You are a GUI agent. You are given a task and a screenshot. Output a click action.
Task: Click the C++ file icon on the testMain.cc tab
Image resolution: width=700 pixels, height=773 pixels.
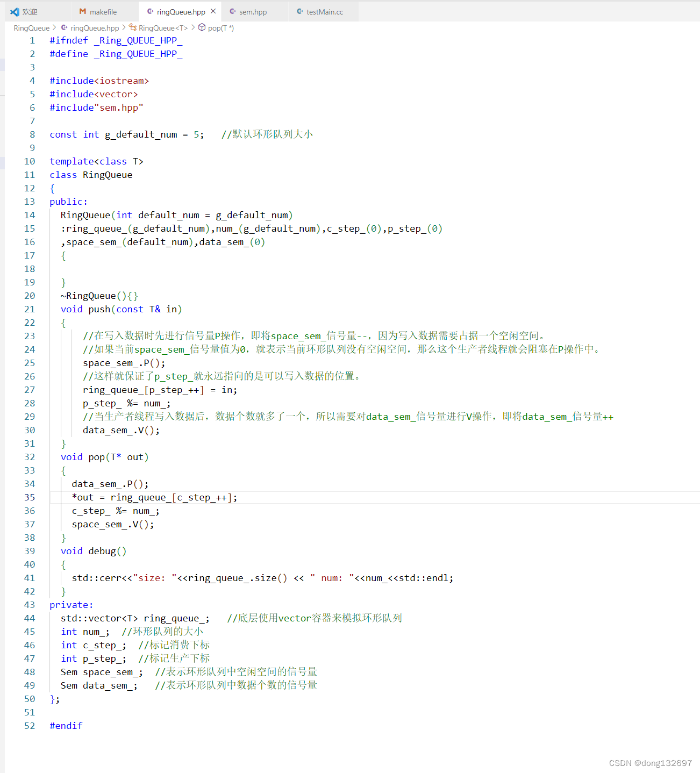pos(300,11)
